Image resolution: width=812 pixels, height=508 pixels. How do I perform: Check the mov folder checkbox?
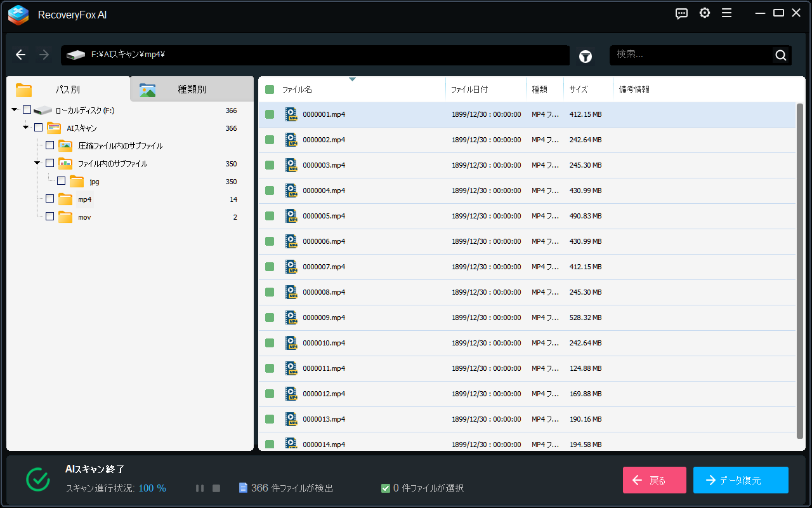pyautogui.click(x=49, y=217)
